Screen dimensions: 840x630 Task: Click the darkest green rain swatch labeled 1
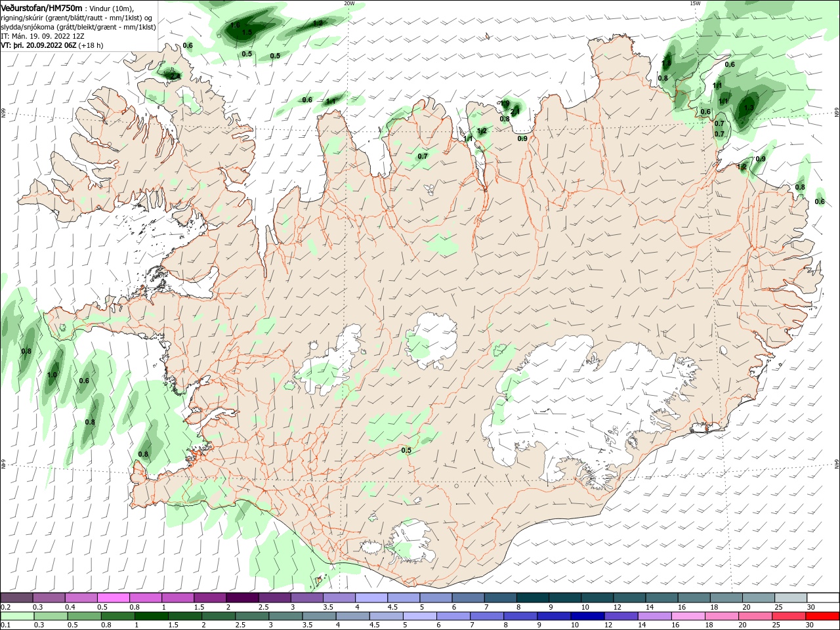tap(151, 616)
